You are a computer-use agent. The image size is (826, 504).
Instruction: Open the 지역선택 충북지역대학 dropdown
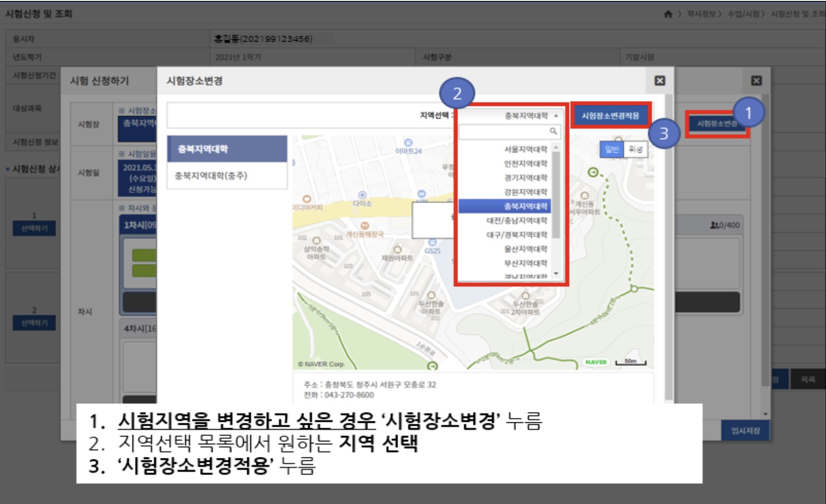510,115
